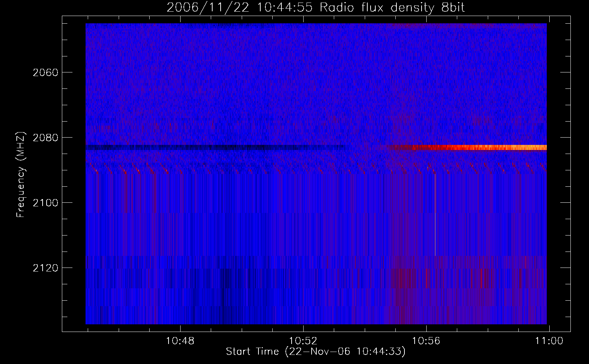Click the plot title '2006/11/22 10:44:55 Radio flux density 8bit'
The width and height of the screenshot is (589, 364).
[316, 8]
